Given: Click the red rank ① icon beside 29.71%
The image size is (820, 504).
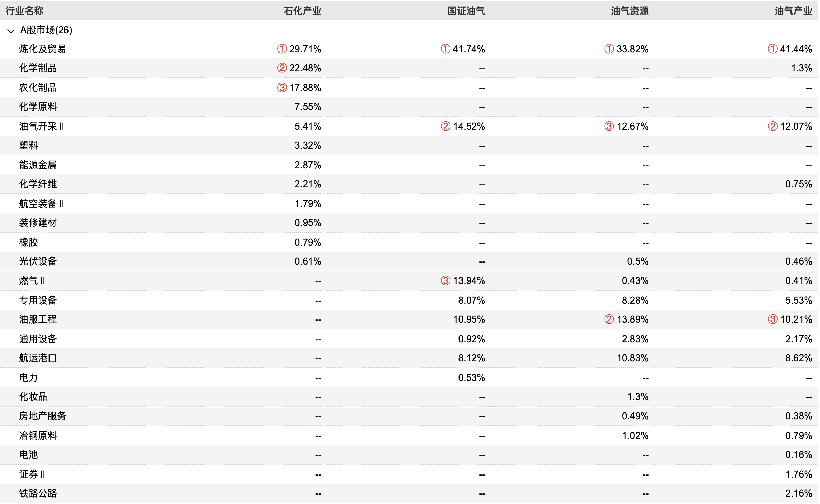Looking at the screenshot, I should coord(282,49).
